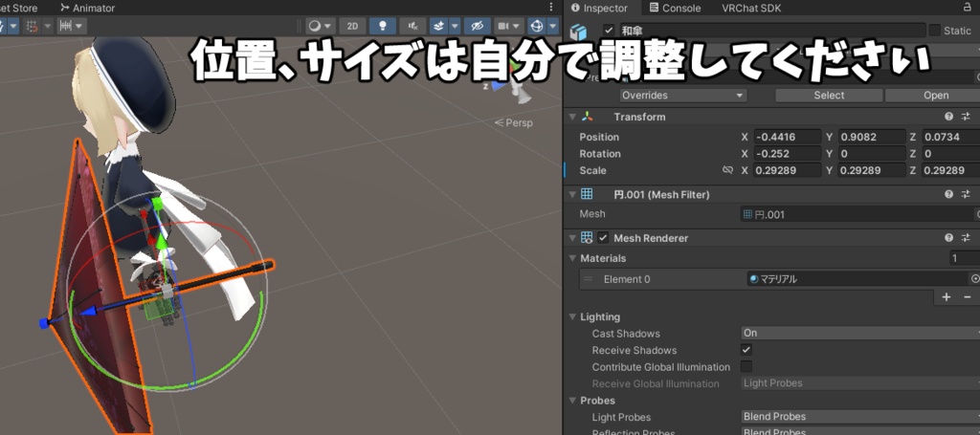Switch to Animator tab
This screenshot has width=980, height=435.
click(88, 8)
